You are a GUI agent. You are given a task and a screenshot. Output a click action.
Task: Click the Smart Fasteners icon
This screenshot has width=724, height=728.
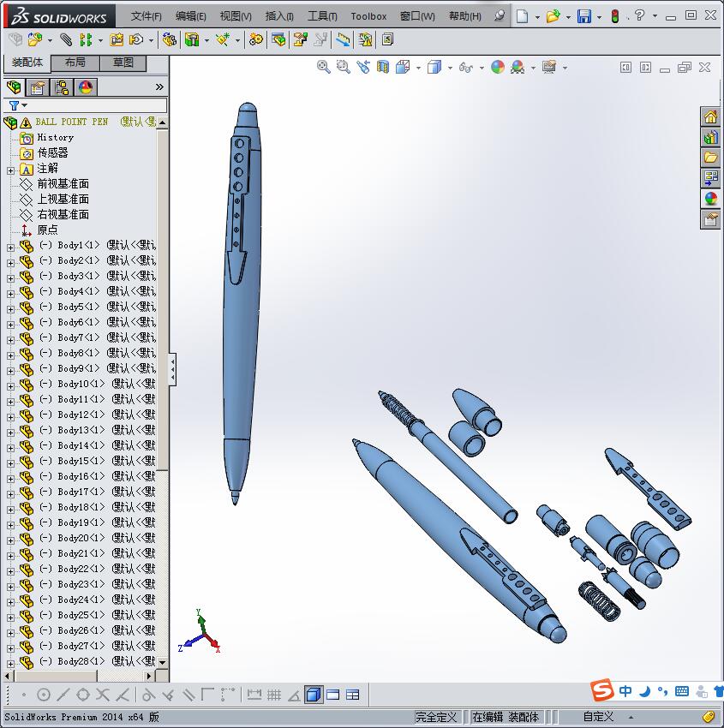click(117, 40)
